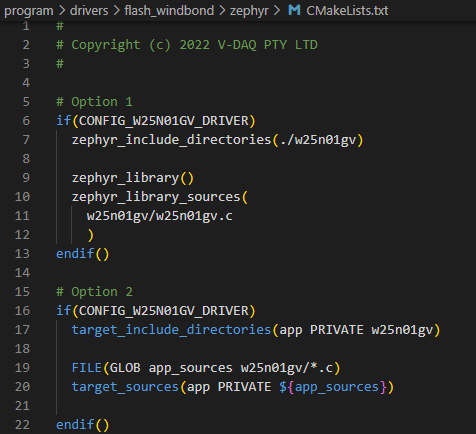Click the final 'endif' on line 22
476x434 pixels.
(75, 425)
